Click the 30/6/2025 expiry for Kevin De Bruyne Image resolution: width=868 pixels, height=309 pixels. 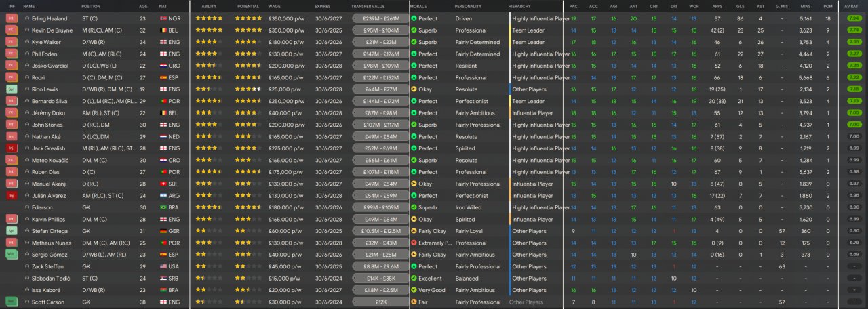click(327, 30)
